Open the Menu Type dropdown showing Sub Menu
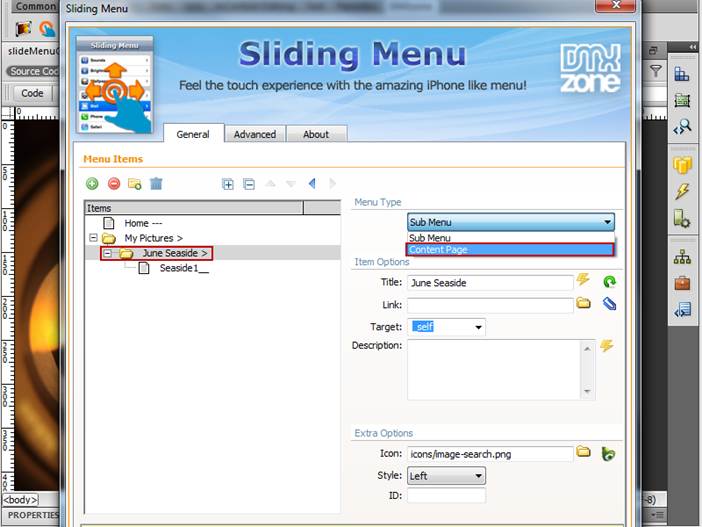The height and width of the screenshot is (527, 702). tap(510, 222)
